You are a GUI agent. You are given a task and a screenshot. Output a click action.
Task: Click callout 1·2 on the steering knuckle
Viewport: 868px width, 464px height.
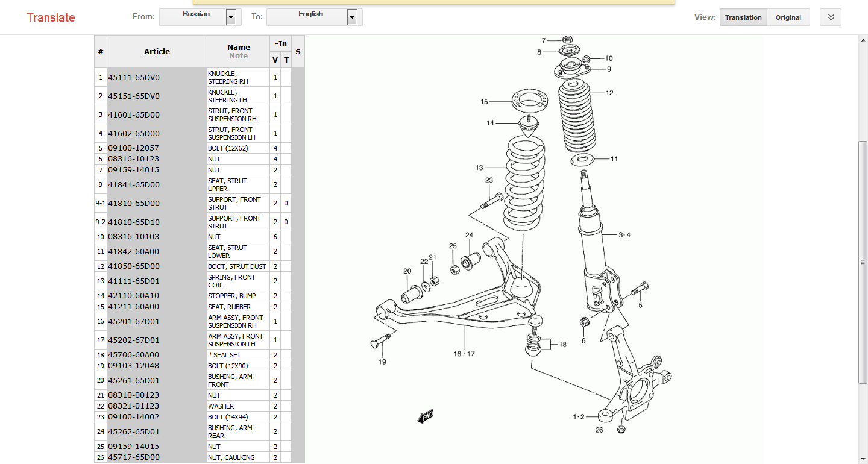[579, 416]
